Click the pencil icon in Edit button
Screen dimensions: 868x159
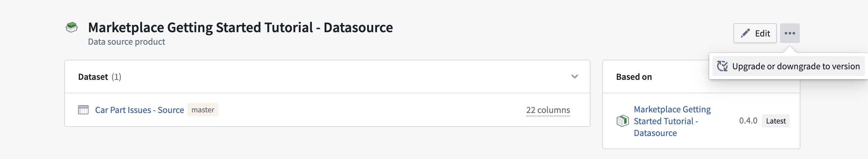coord(745,33)
